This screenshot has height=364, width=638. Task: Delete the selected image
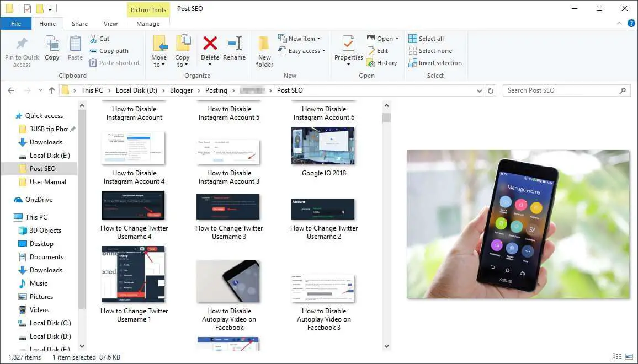tap(210, 50)
